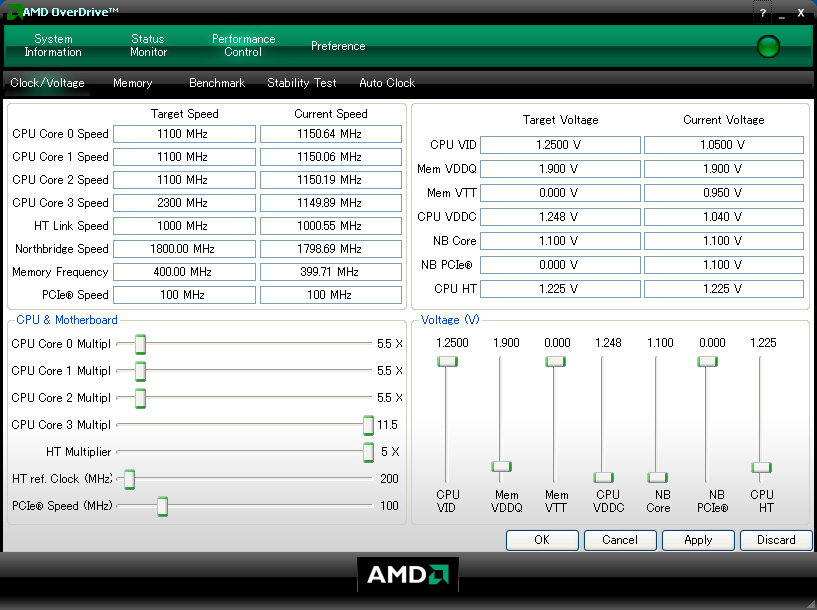Image resolution: width=817 pixels, height=610 pixels.
Task: Switch to the Memory tab
Action: click(132, 83)
